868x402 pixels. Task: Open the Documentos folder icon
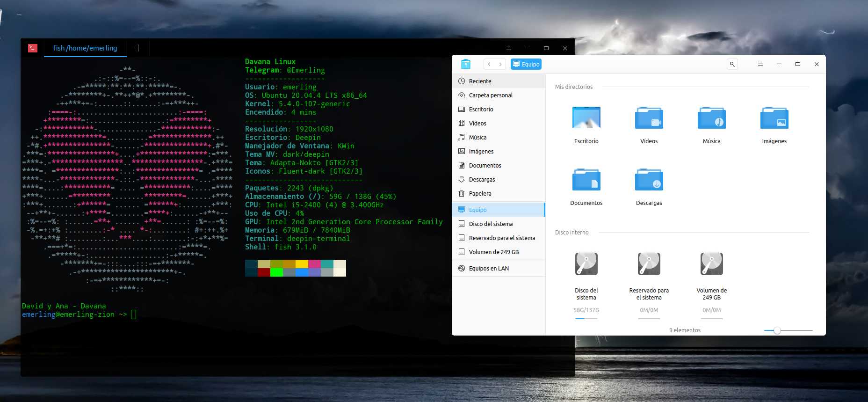(x=586, y=180)
